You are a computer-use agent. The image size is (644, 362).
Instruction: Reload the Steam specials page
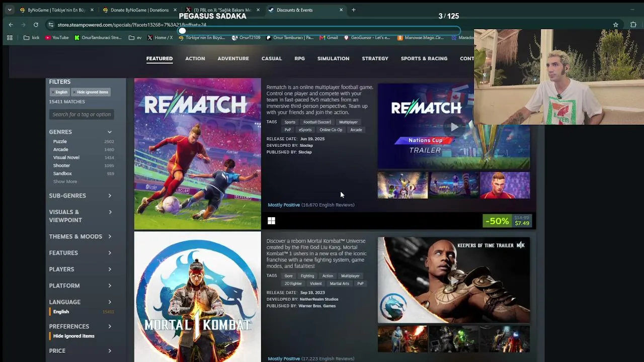[x=36, y=25]
